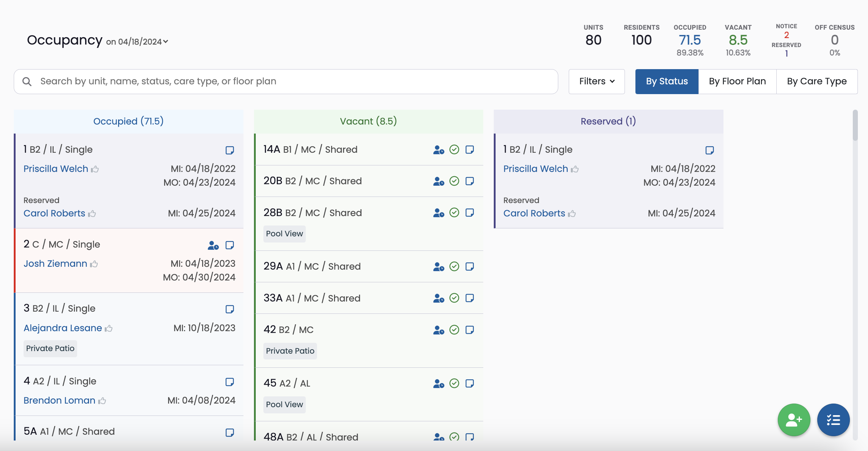The height and width of the screenshot is (451, 868).
Task: Click the vertical scrollbar thumb
Action: click(x=855, y=125)
